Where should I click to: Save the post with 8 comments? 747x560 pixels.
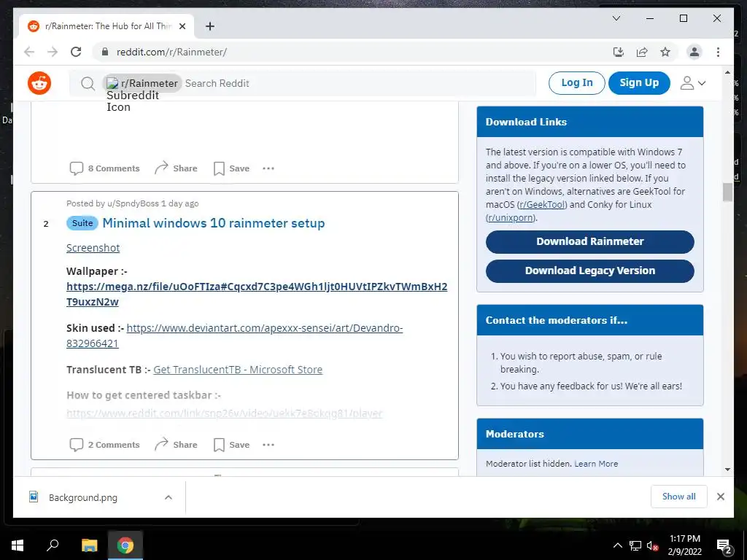pyautogui.click(x=231, y=168)
